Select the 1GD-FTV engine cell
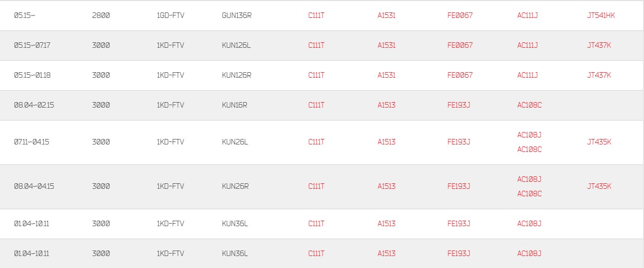Screen dimensions: 644x268 tap(170, 15)
